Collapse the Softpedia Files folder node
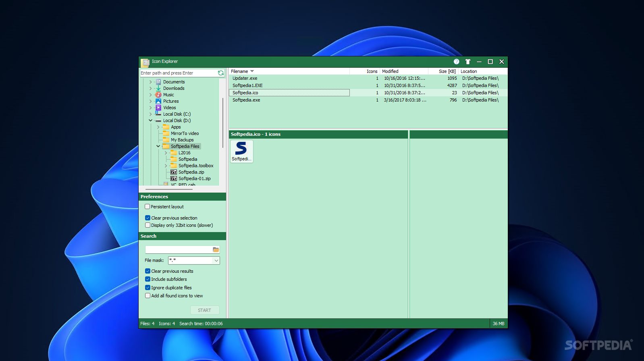The width and height of the screenshot is (644, 361). 158,146
